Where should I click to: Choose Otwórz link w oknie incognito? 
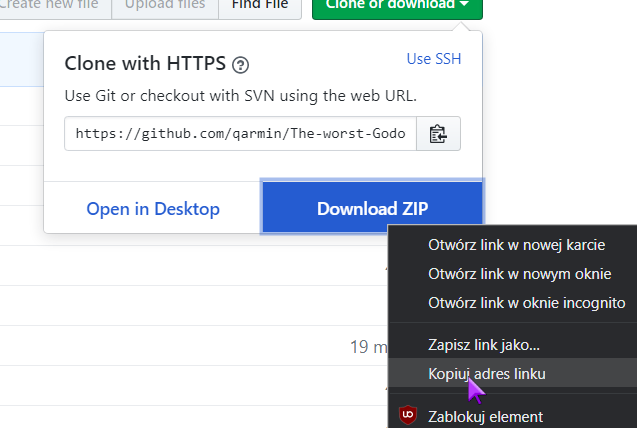pyautogui.click(x=513, y=303)
